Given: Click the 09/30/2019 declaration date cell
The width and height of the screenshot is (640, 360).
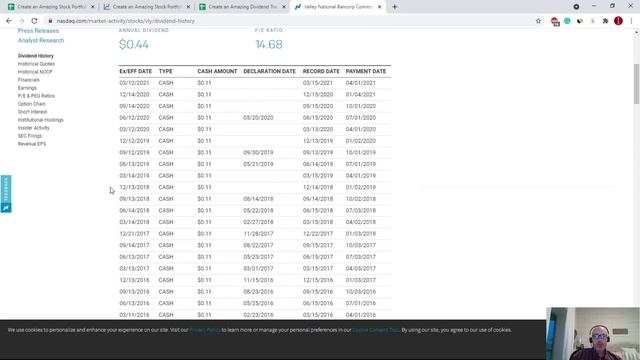Looking at the screenshot, I should click(258, 153).
